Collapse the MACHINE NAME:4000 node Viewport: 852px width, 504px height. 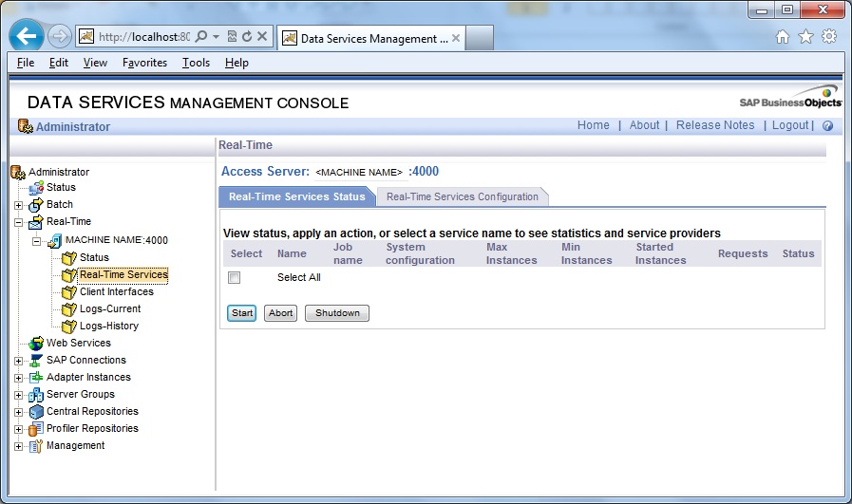click(36, 241)
